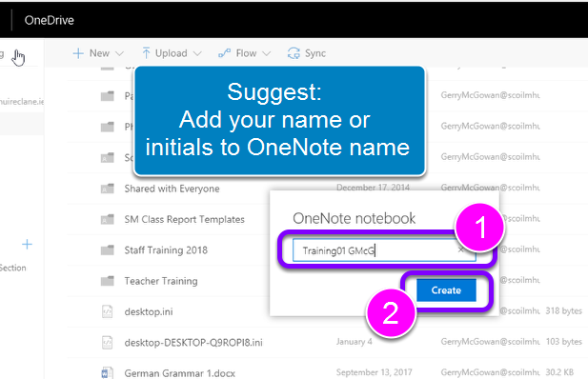Open German Grammar 1.docx
The width and height of the screenshot is (588, 379).
[179, 373]
